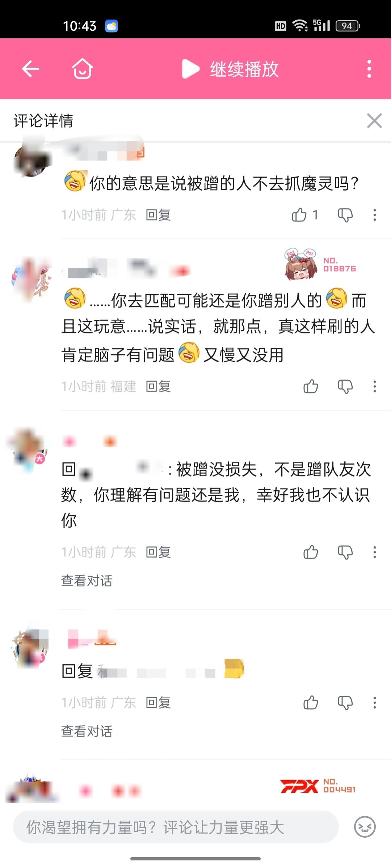Open more options for first comment

pyautogui.click(x=375, y=215)
